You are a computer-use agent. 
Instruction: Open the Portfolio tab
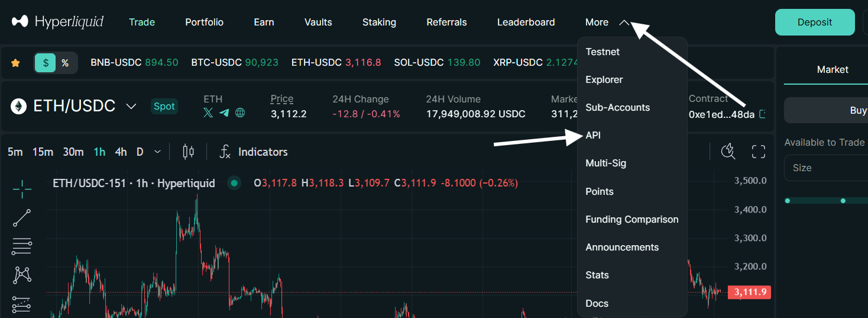[x=205, y=22]
